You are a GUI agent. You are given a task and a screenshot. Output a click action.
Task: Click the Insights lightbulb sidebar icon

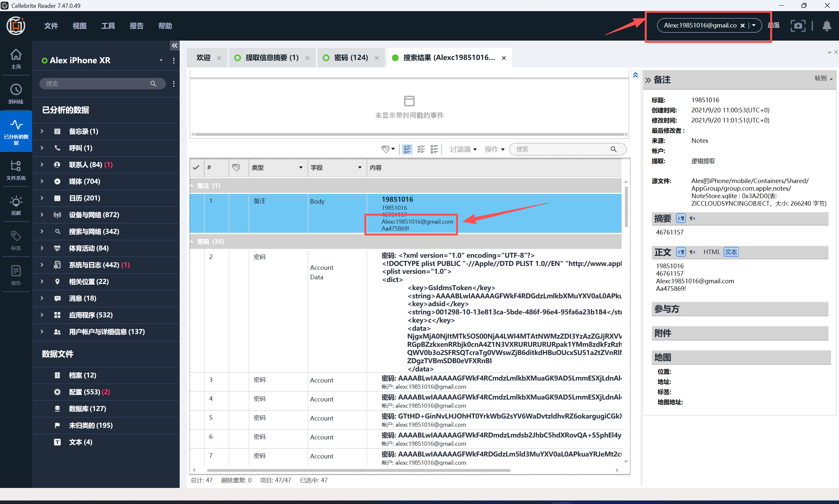(16, 205)
